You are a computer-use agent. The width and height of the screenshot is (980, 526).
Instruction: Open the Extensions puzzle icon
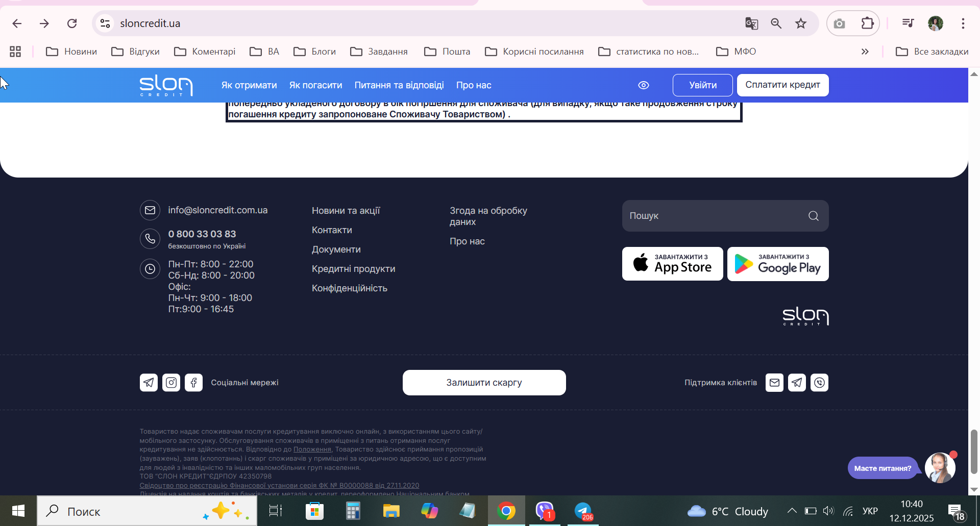click(867, 23)
